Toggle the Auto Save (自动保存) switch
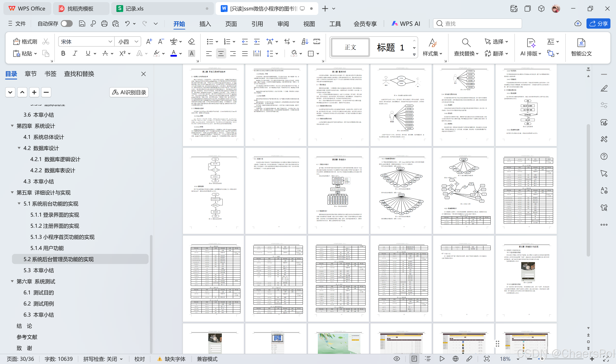The width and height of the screenshot is (616, 364). (x=67, y=23)
